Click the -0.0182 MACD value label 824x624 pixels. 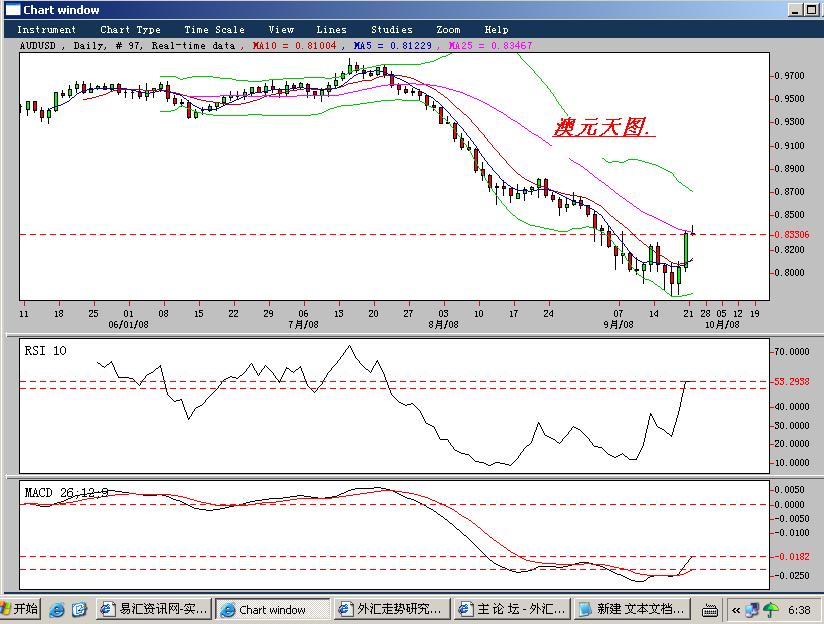click(791, 557)
